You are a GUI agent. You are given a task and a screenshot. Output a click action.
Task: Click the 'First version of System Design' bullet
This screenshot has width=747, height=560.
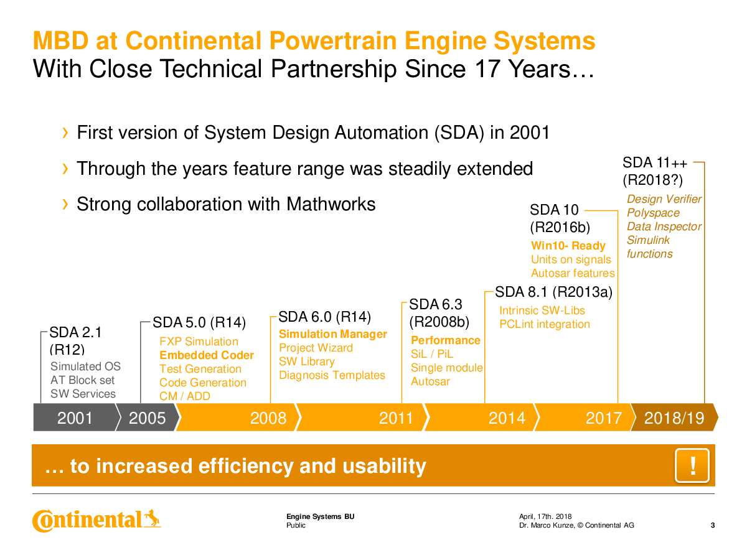(x=313, y=133)
